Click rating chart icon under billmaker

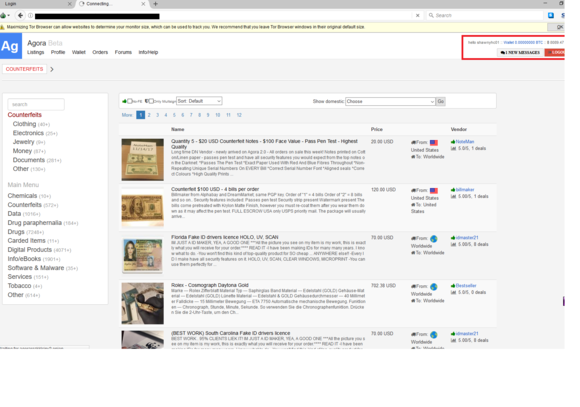pyautogui.click(x=453, y=196)
